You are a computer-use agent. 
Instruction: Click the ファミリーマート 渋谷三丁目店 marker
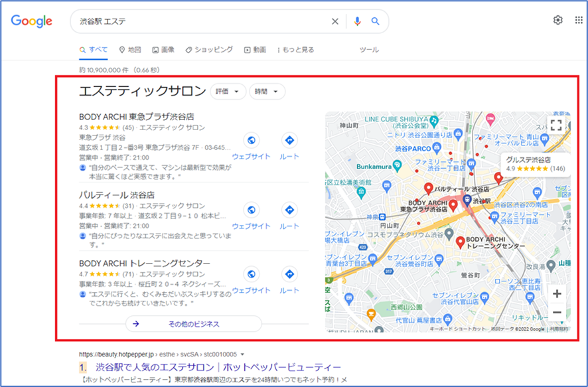tap(494, 216)
